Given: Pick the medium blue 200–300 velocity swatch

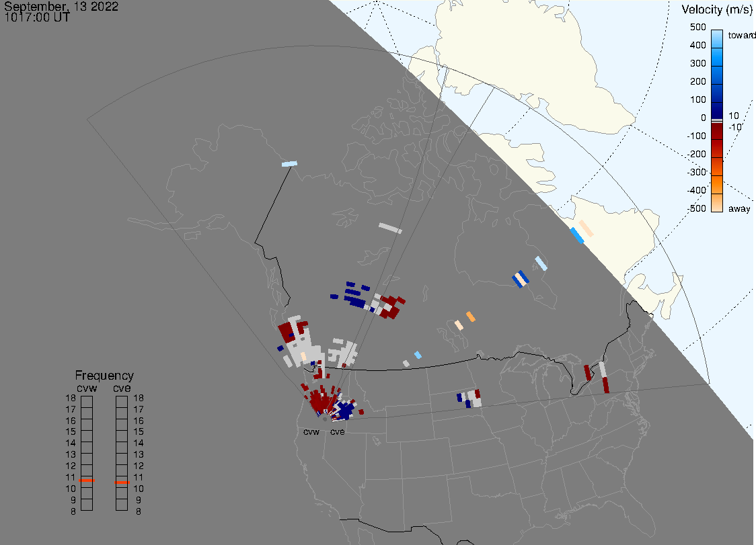Looking at the screenshot, I should click(x=717, y=75).
